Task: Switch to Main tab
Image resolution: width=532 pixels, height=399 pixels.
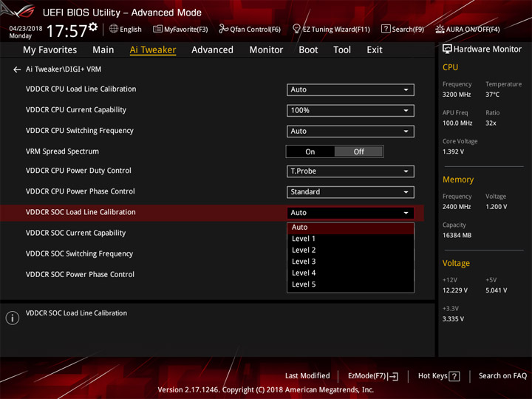Action: (103, 50)
